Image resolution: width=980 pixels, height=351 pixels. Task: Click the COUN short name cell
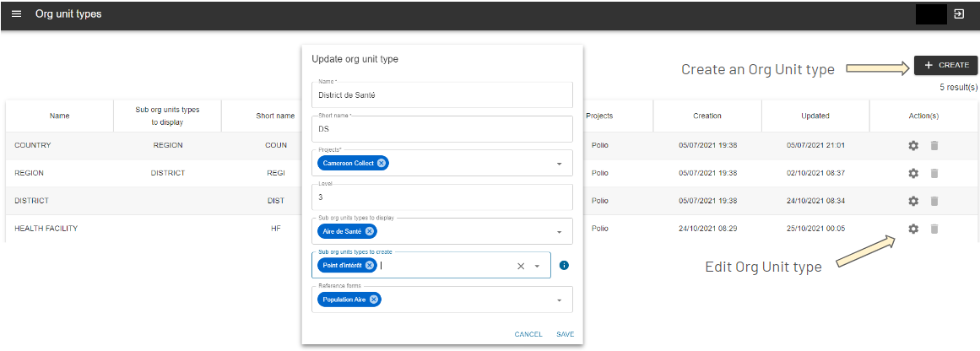[276, 145]
